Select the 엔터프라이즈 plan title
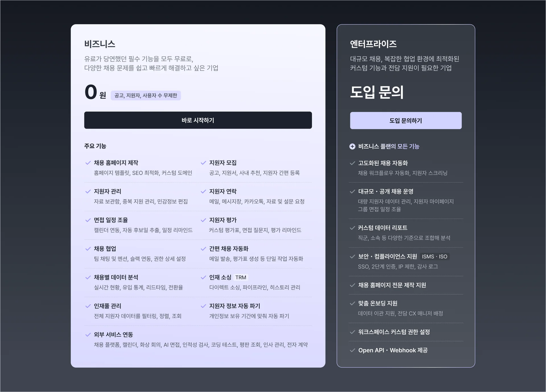546x392 pixels. tap(373, 44)
